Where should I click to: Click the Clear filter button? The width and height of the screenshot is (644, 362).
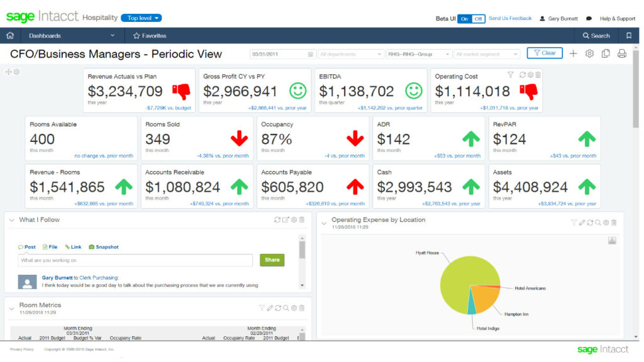[545, 53]
